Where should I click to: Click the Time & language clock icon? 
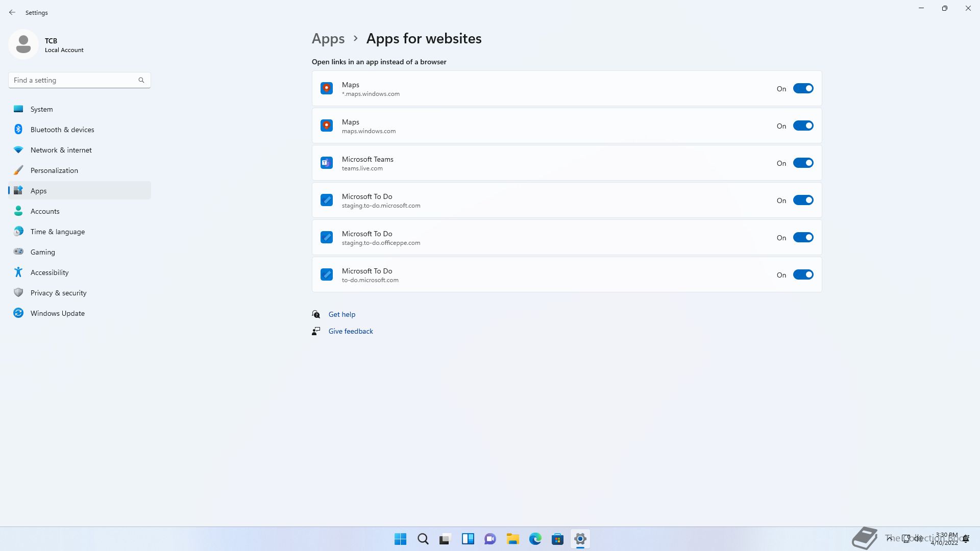coord(18,232)
